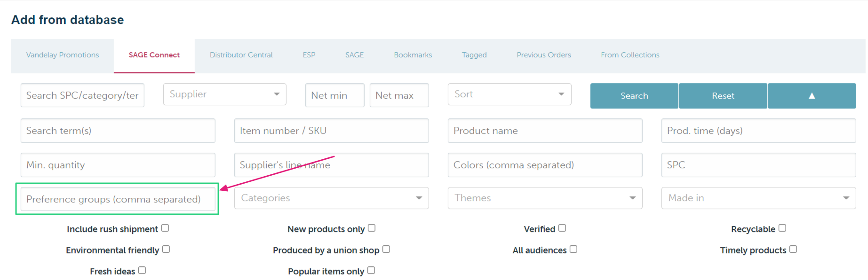Switch to the Distributor Central tab

pos(241,55)
